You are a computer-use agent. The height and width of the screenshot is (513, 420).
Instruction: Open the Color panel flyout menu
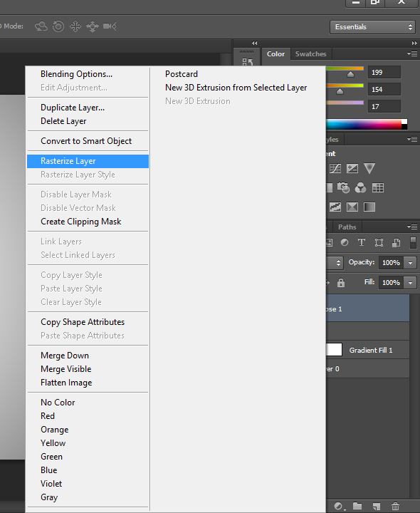412,53
